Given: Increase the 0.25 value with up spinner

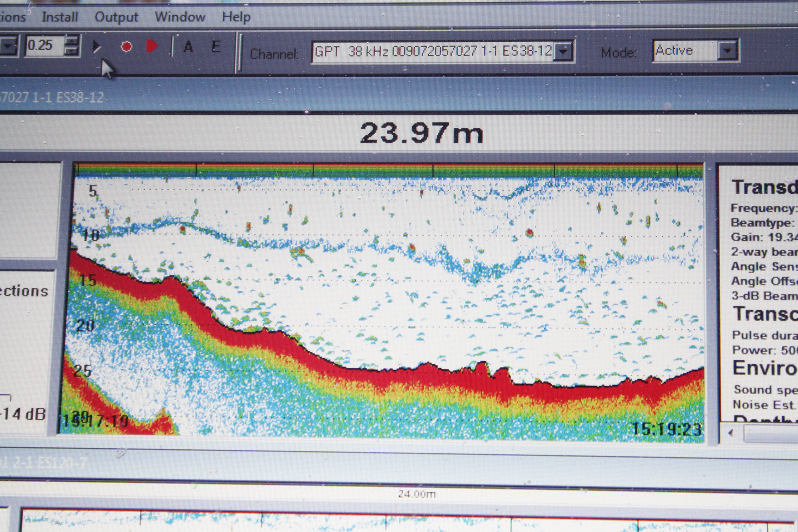Looking at the screenshot, I should point(72,41).
